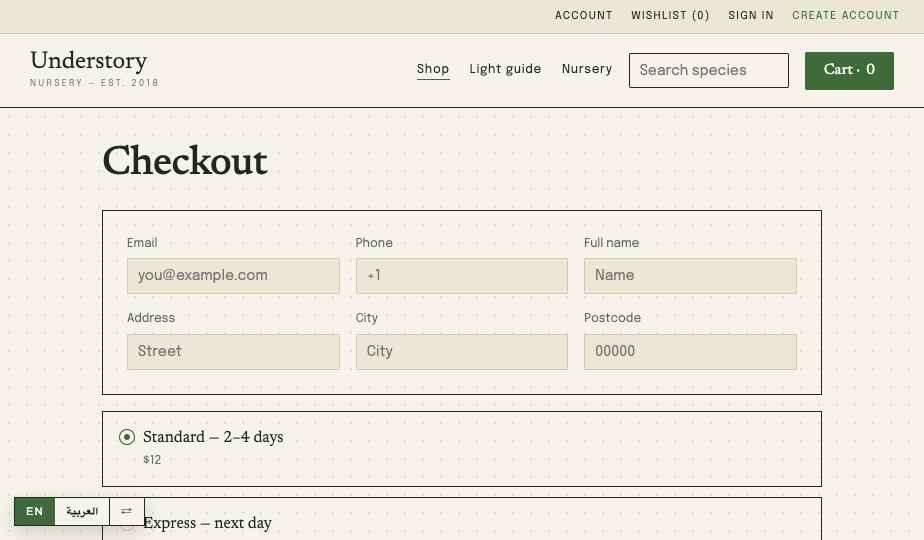This screenshot has height=540, width=924.
Task: Click the Postcode field label
Action: pyautogui.click(x=612, y=318)
